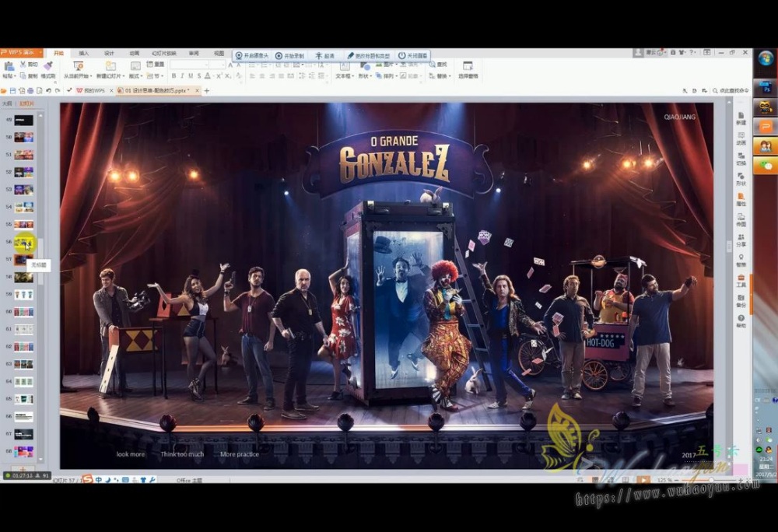Image resolution: width=778 pixels, height=532 pixels.
Task: Switch to the 幻灯片放映 (Slide Show) tab
Action: (163, 53)
